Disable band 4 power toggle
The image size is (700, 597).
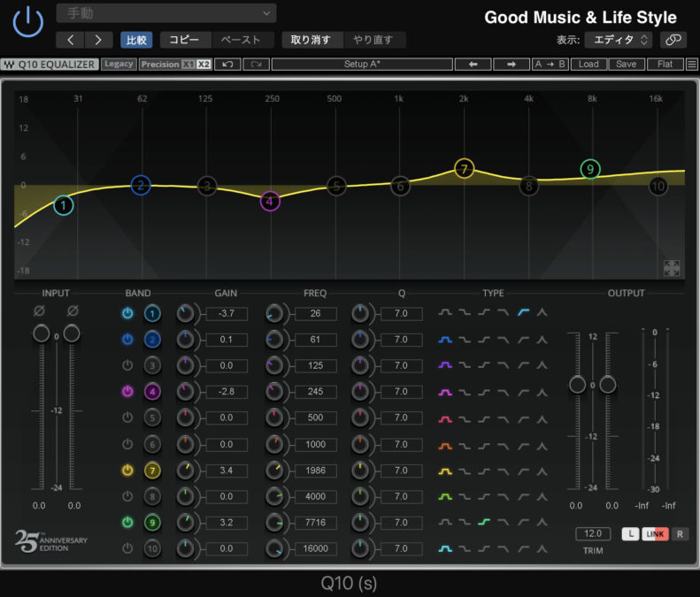(127, 391)
